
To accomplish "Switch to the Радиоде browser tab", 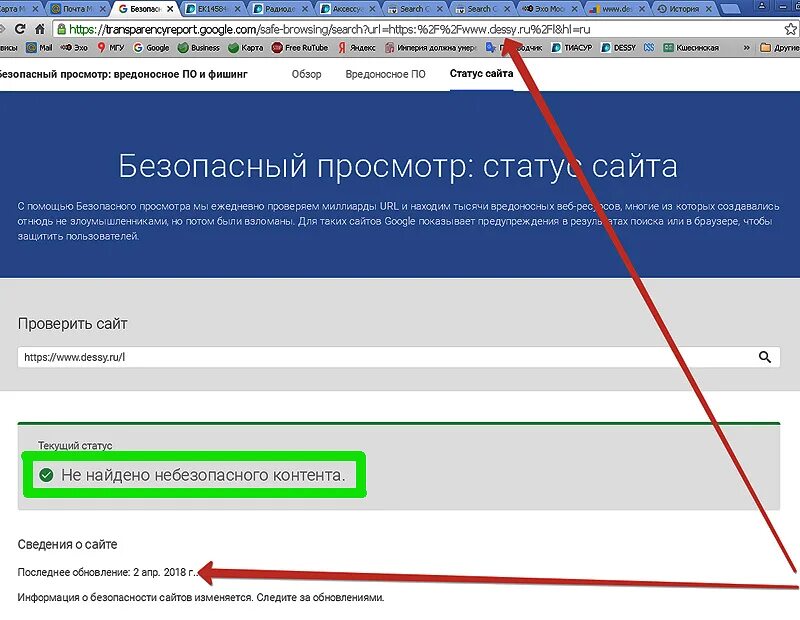I will tap(280, 9).
